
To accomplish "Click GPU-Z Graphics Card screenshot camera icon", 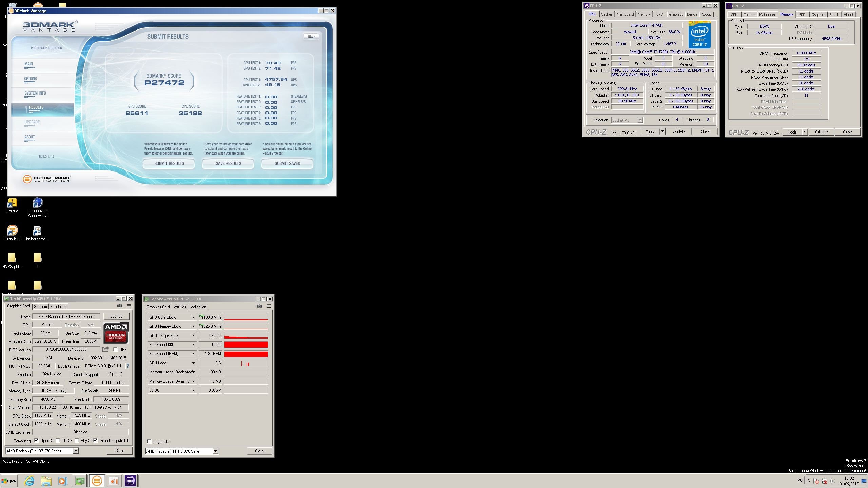I will click(x=120, y=306).
